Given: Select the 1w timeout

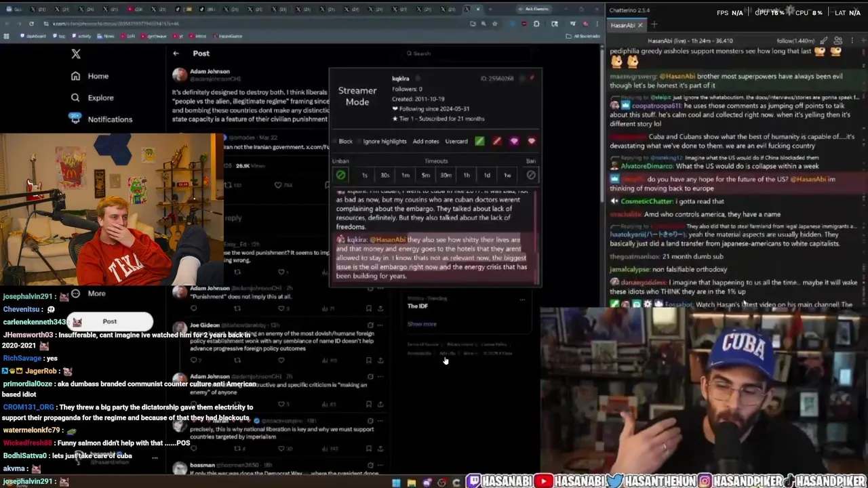Looking at the screenshot, I should [507, 176].
